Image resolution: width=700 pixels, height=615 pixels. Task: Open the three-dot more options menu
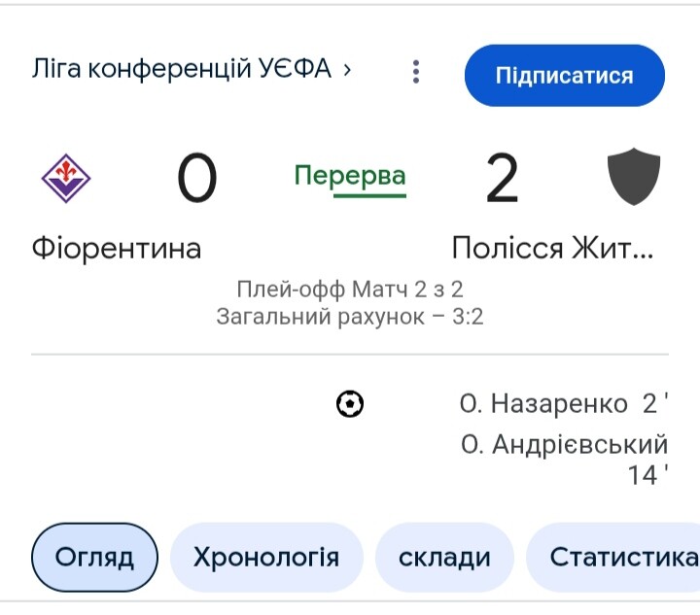416,72
